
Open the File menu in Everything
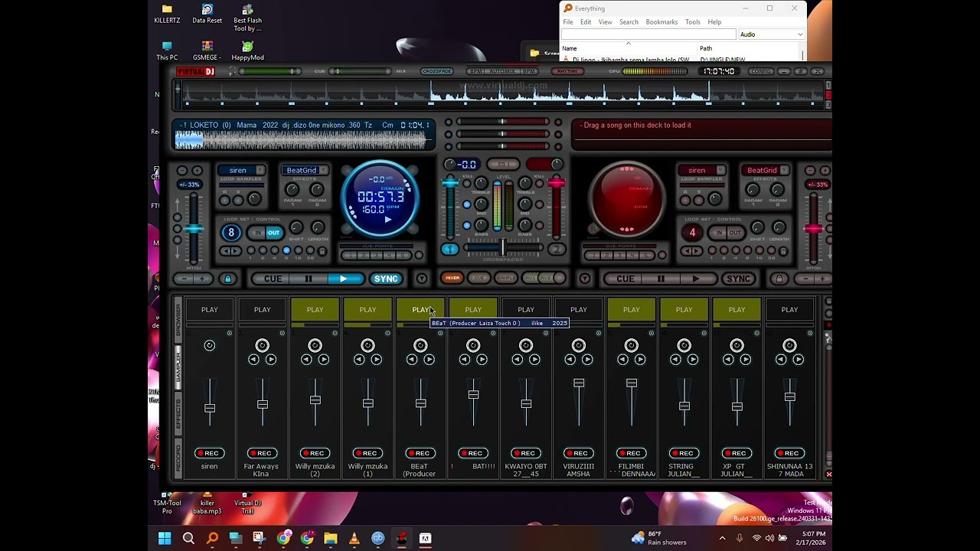point(568,22)
